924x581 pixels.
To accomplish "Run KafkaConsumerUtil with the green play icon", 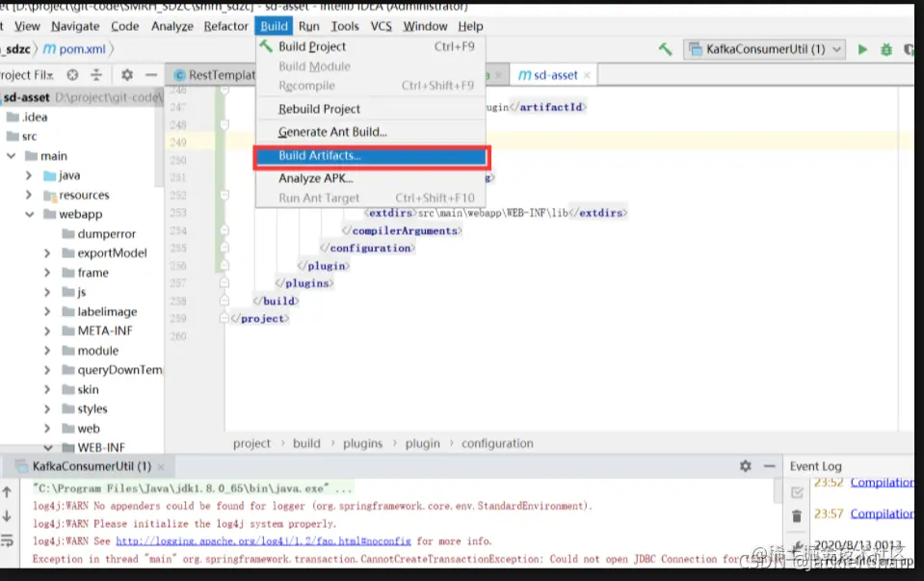I will [x=862, y=49].
